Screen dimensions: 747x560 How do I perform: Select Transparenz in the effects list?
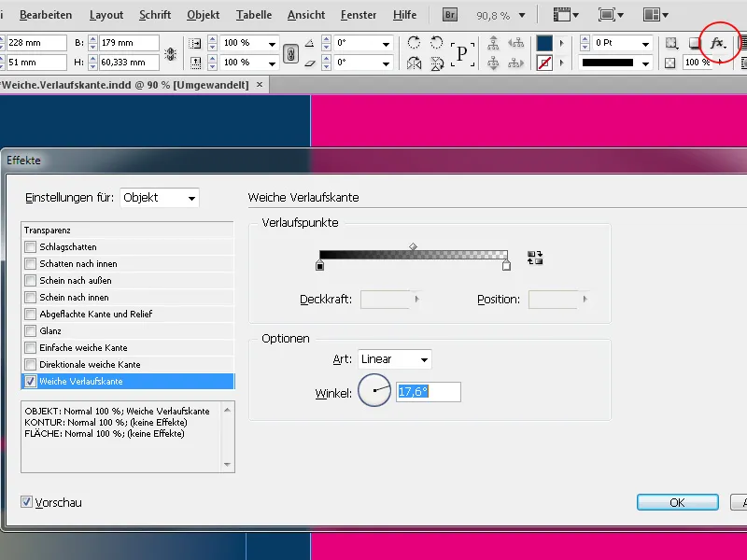click(x=128, y=231)
